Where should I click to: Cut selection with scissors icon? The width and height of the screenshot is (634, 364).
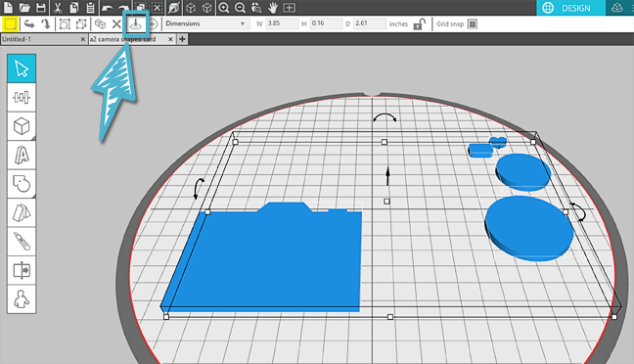click(58, 7)
